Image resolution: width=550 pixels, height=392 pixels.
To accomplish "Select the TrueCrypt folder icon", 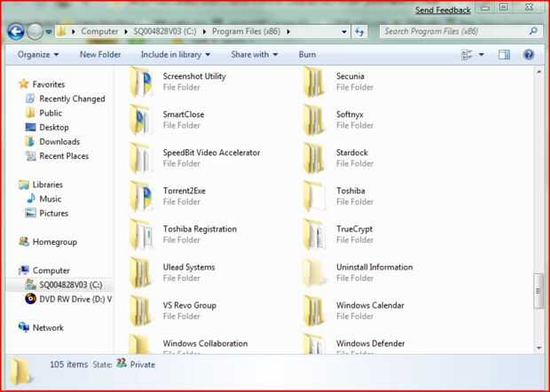I will click(x=314, y=235).
